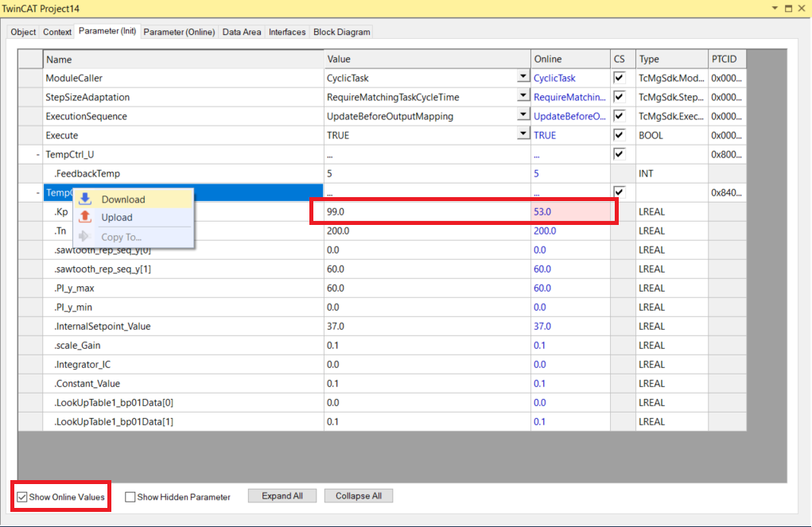
Task: Close the TwinCAT Project14 document window
Action: (802, 8)
